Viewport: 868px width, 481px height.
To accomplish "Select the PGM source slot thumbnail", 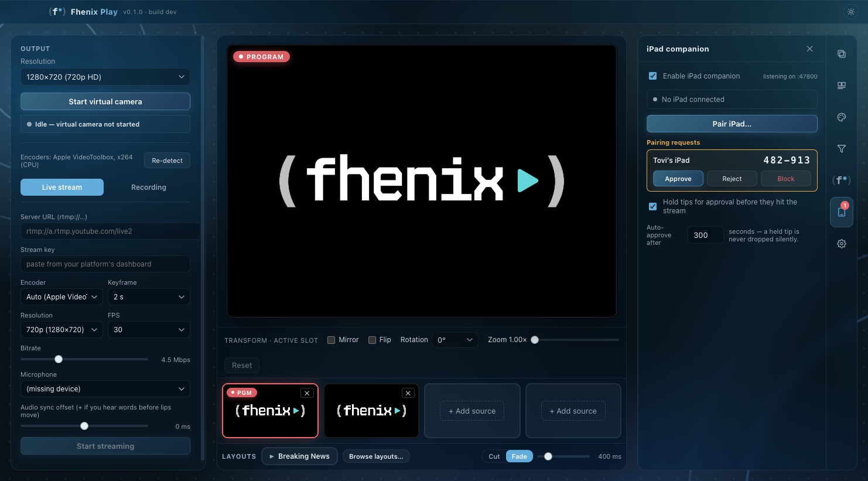I will [270, 411].
